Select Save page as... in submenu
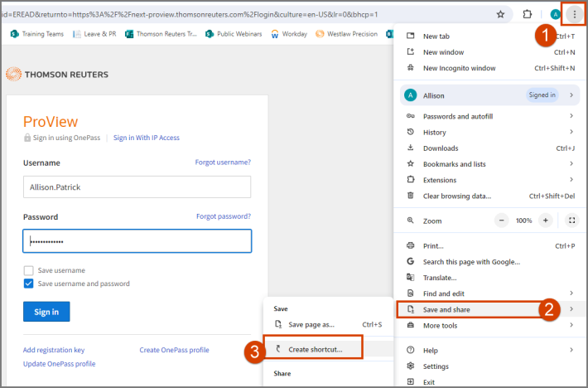The height and width of the screenshot is (388, 588). (x=328, y=325)
